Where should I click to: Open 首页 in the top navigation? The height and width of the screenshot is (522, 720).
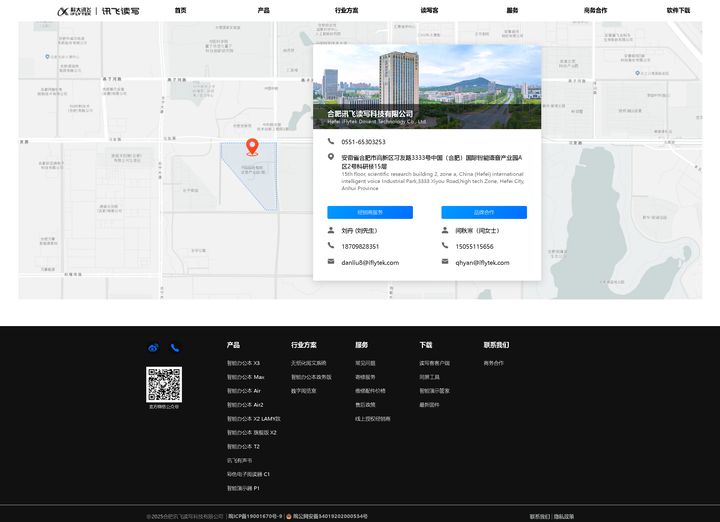click(x=180, y=11)
